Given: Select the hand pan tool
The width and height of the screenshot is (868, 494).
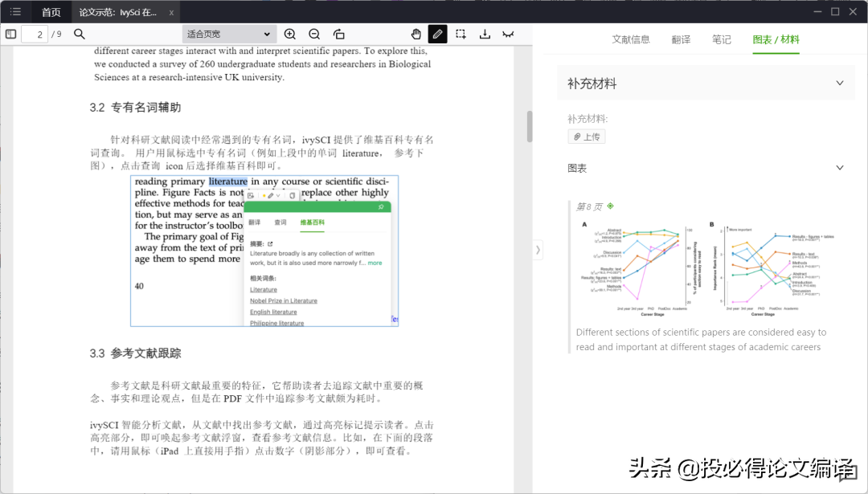Looking at the screenshot, I should [416, 35].
